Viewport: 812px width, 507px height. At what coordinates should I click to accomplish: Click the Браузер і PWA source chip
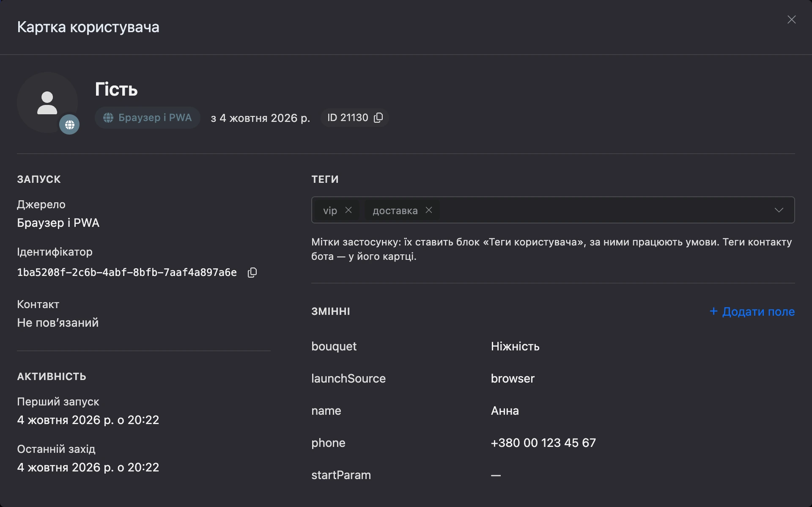(x=147, y=118)
